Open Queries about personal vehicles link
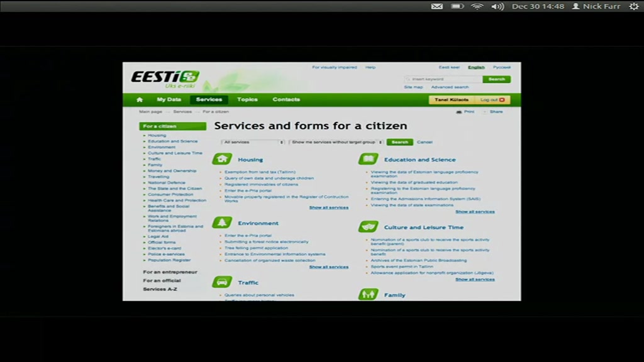 (259, 295)
